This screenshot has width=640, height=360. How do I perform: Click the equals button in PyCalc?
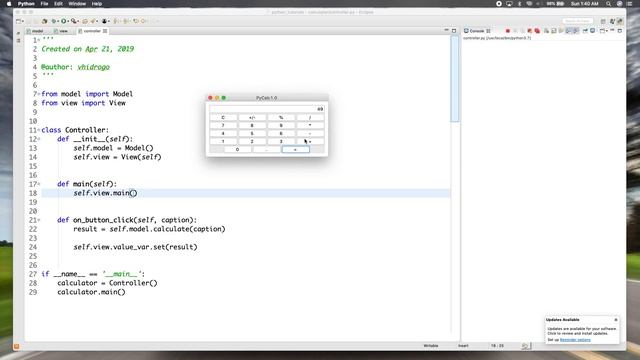tap(296, 149)
